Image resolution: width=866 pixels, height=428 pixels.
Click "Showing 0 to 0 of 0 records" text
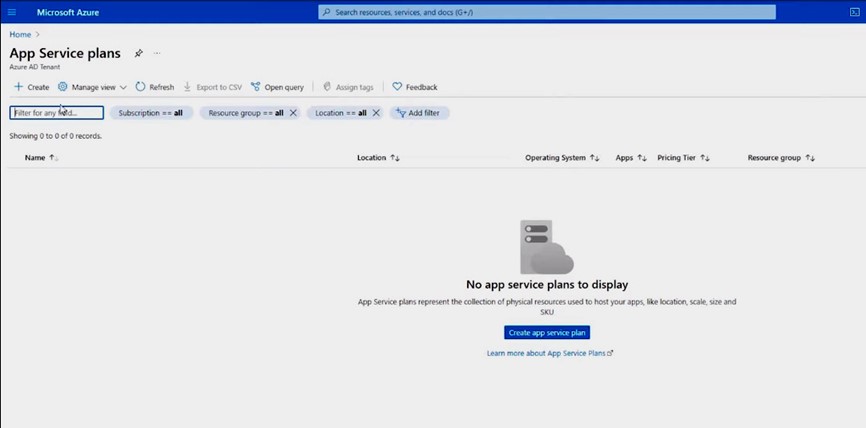click(x=56, y=136)
